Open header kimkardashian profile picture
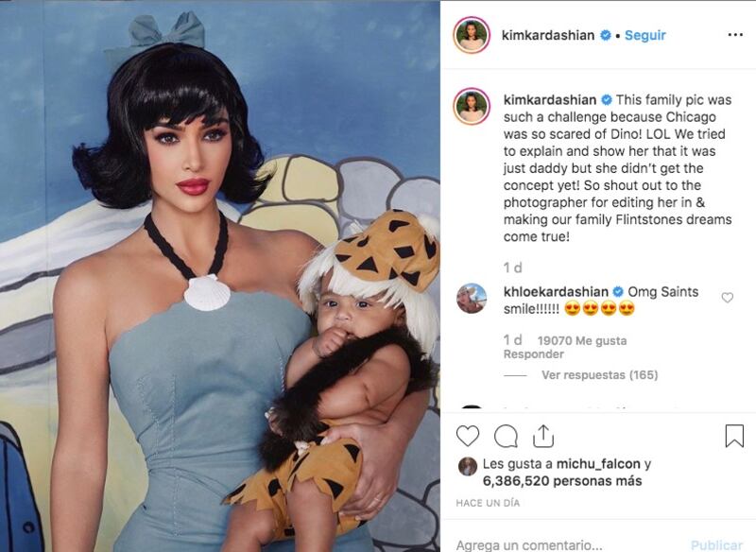The width and height of the screenshot is (756, 552). [x=472, y=35]
